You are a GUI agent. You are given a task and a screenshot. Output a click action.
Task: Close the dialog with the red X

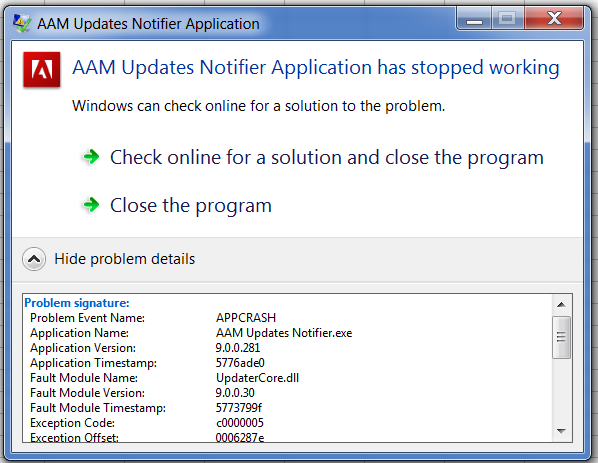(554, 19)
